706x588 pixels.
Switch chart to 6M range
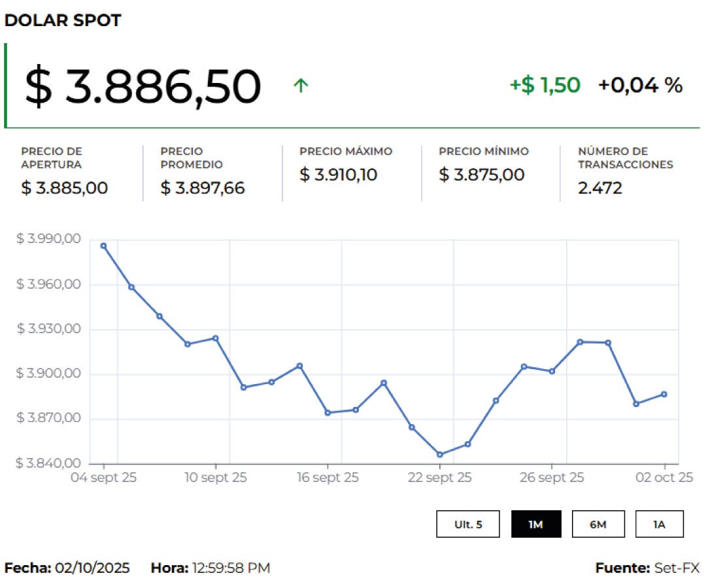[597, 524]
